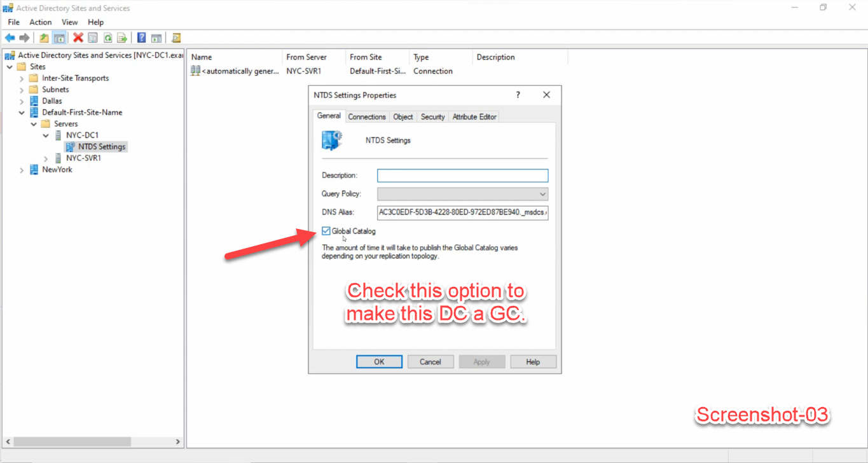Collapse the NYC-DC1 server node
The image size is (868, 463).
click(x=46, y=135)
